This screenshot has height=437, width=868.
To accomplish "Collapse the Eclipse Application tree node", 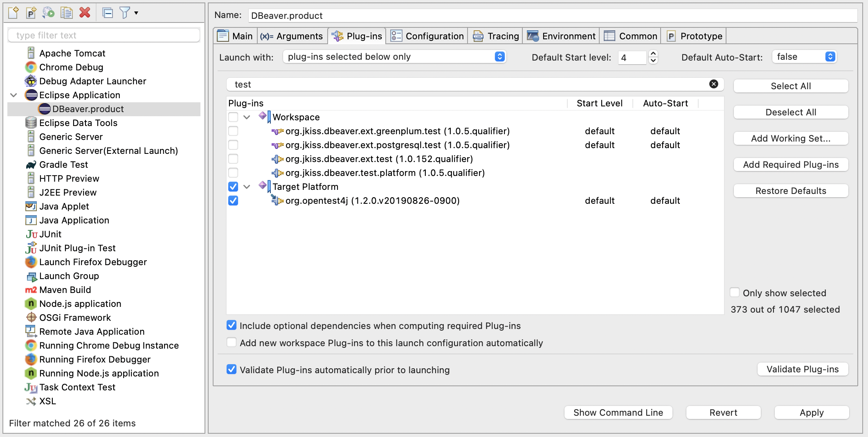I will (x=13, y=95).
